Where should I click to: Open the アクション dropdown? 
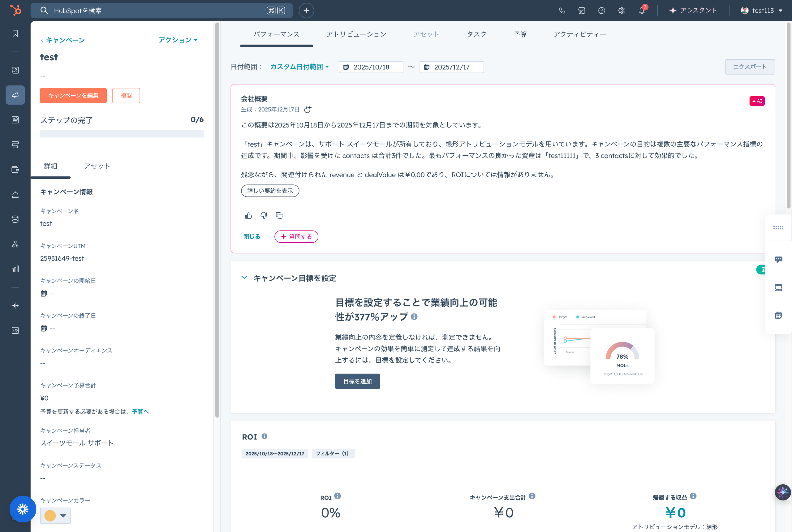(x=178, y=40)
